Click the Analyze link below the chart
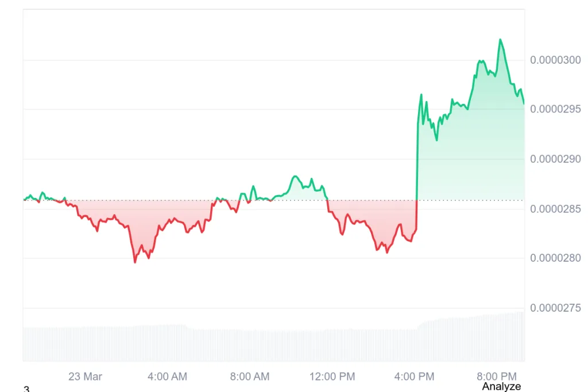Viewport: 588px width, 392px height. point(501,386)
